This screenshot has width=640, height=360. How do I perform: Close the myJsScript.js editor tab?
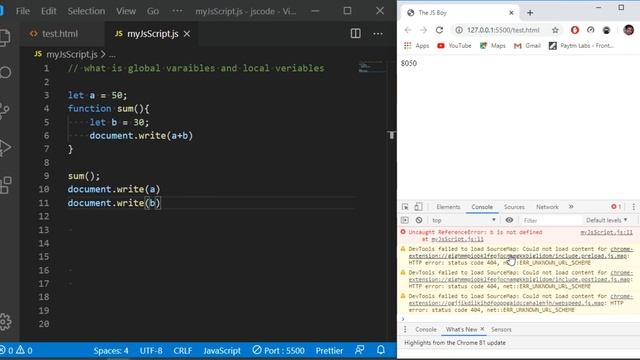click(x=187, y=34)
